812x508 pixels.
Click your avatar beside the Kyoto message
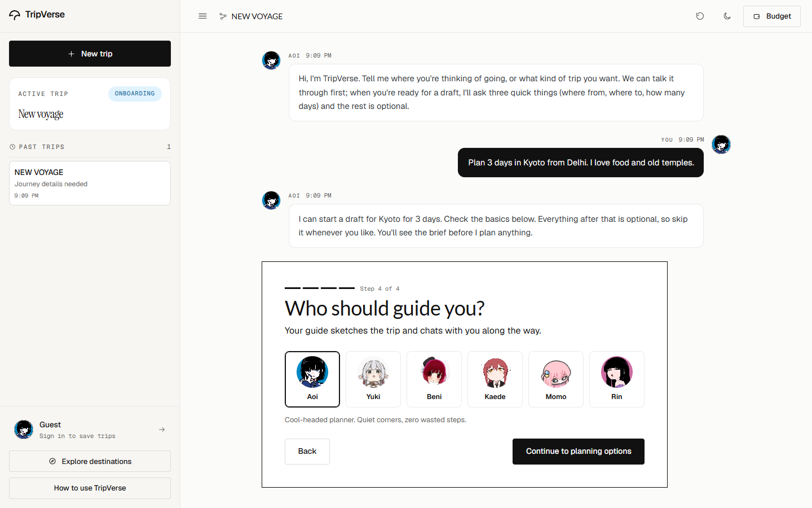click(x=721, y=144)
